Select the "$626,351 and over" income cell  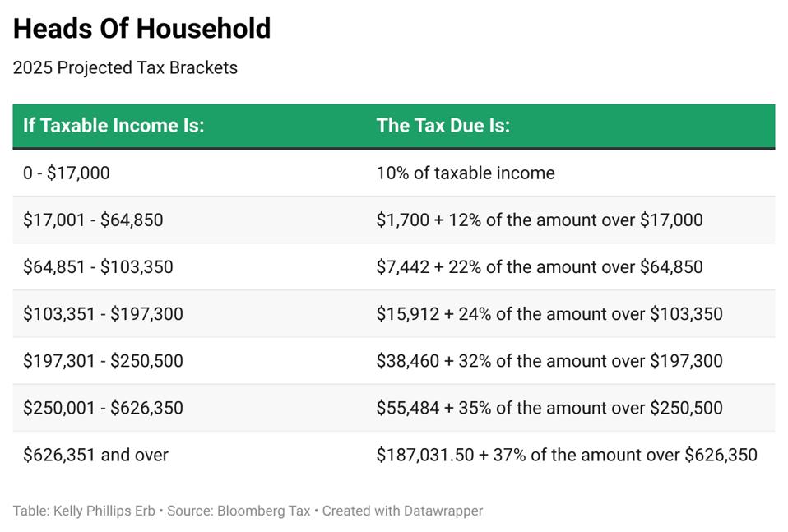[95, 455]
